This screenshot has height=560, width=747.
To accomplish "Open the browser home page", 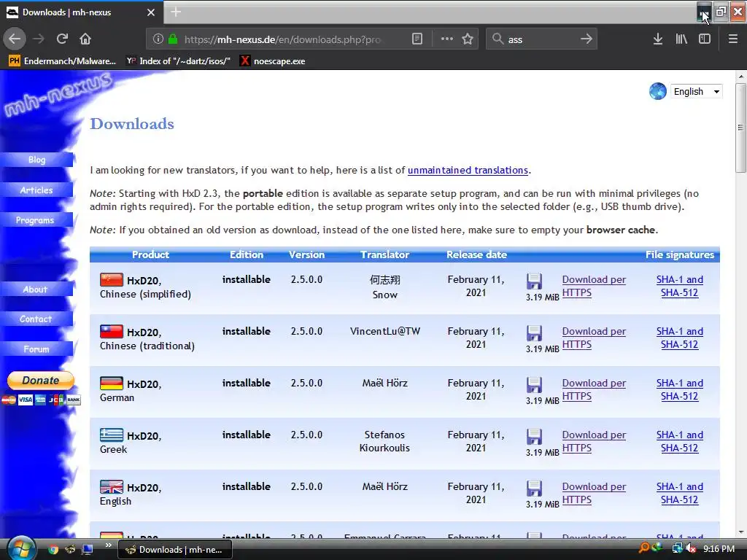I will coord(85,39).
